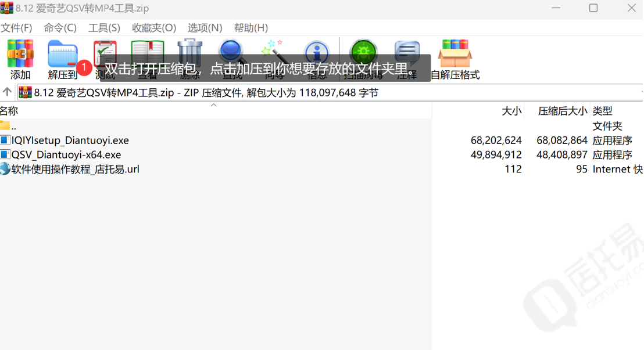Open the 选项(N) menu
This screenshot has height=350, width=644.
click(205, 28)
